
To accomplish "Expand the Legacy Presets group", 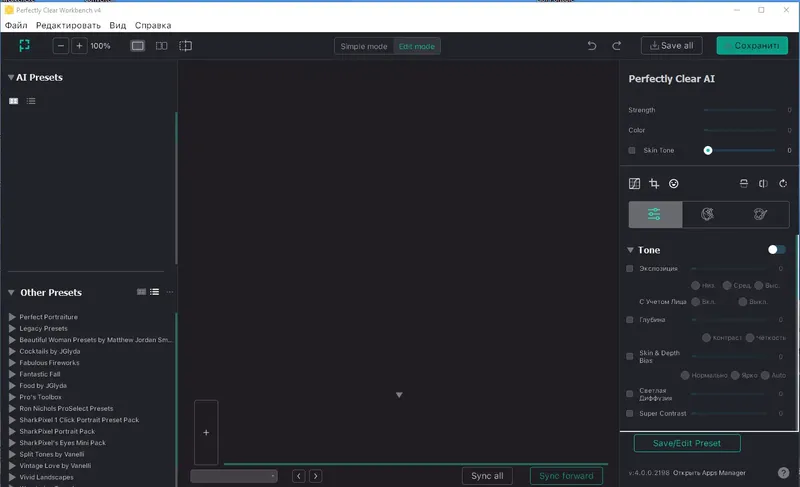I will [12, 328].
